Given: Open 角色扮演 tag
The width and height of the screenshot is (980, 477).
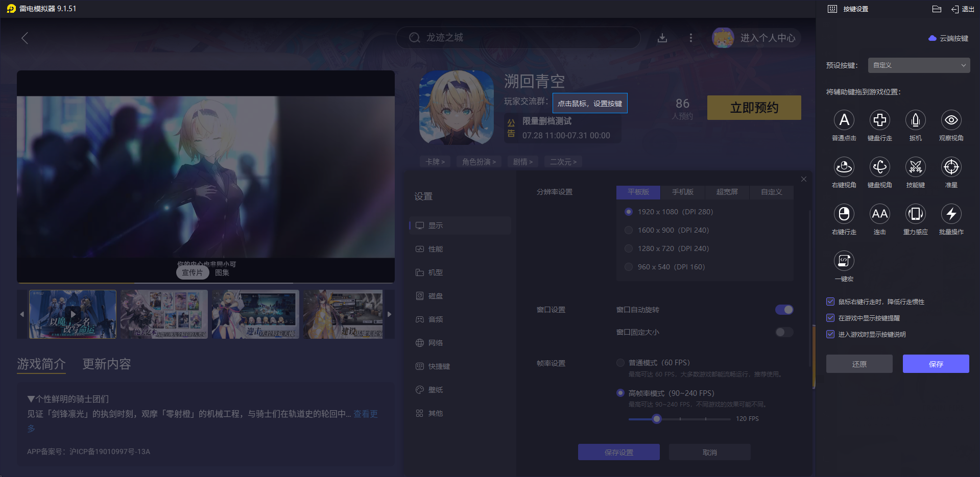Looking at the screenshot, I should pyautogui.click(x=479, y=162).
